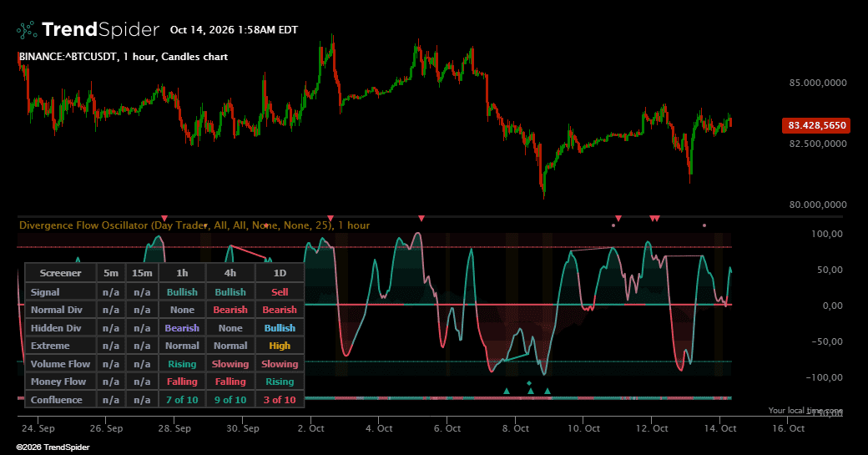Click the 85.000,0000 price axis label
Image resolution: width=868 pixels, height=455 pixels.
pyautogui.click(x=818, y=83)
